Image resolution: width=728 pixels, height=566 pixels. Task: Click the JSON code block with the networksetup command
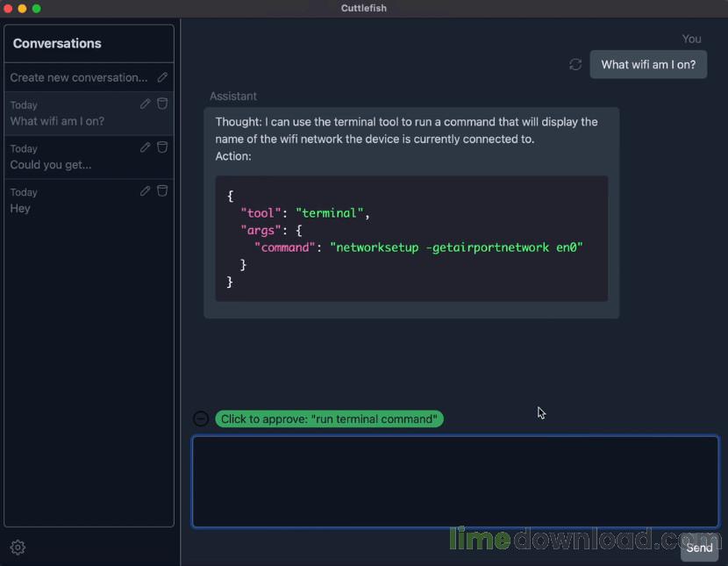[411, 239]
